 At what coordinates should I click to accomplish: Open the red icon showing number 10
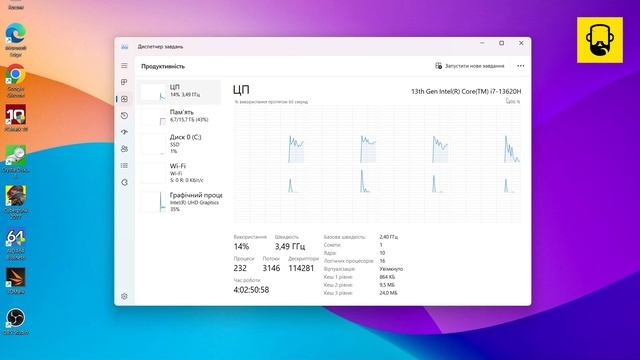pyautogui.click(x=16, y=118)
